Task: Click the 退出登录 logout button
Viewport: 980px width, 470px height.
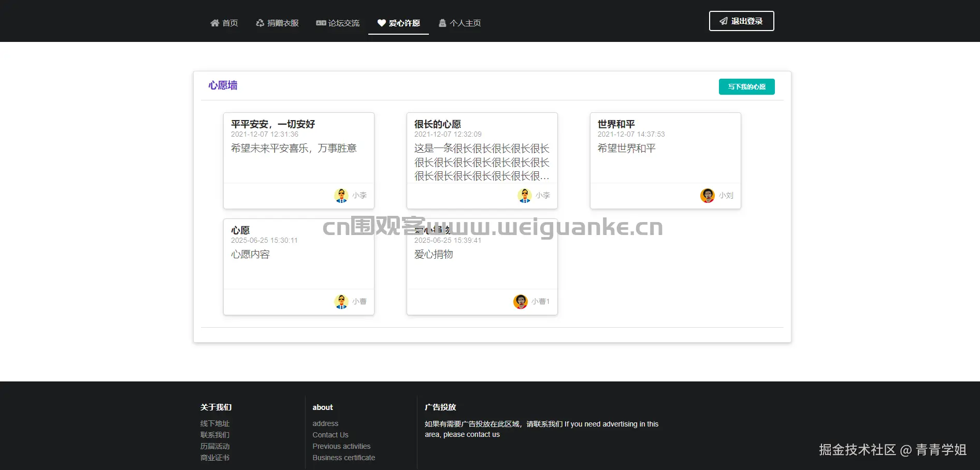Action: click(x=741, y=21)
